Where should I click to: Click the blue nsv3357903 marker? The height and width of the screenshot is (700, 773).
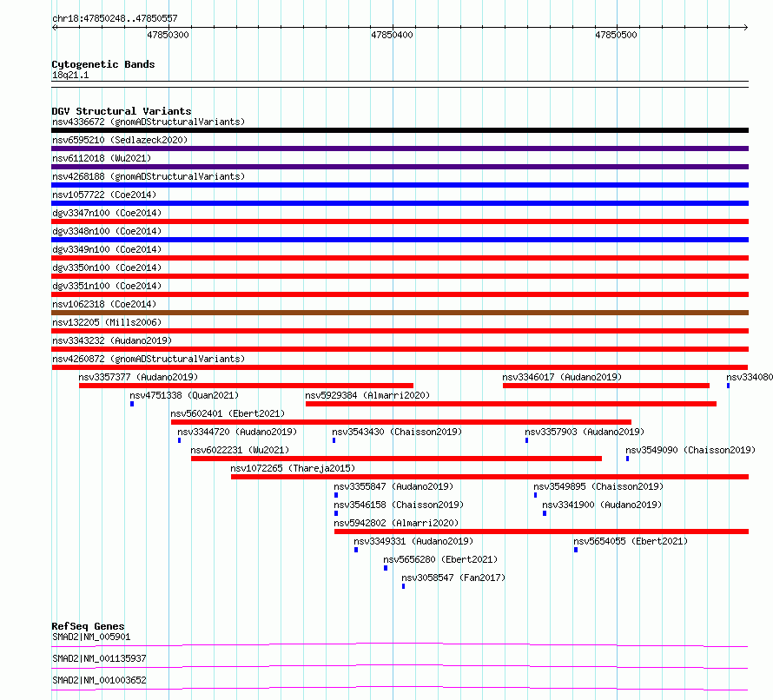tap(526, 440)
